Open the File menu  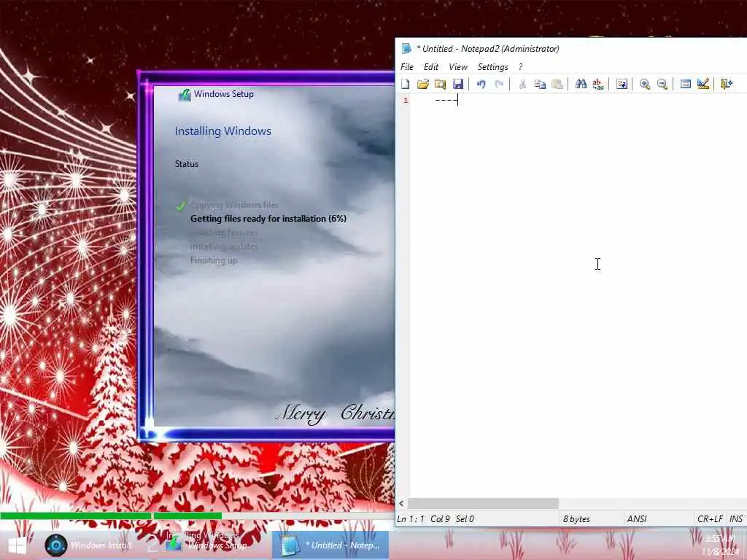(407, 67)
